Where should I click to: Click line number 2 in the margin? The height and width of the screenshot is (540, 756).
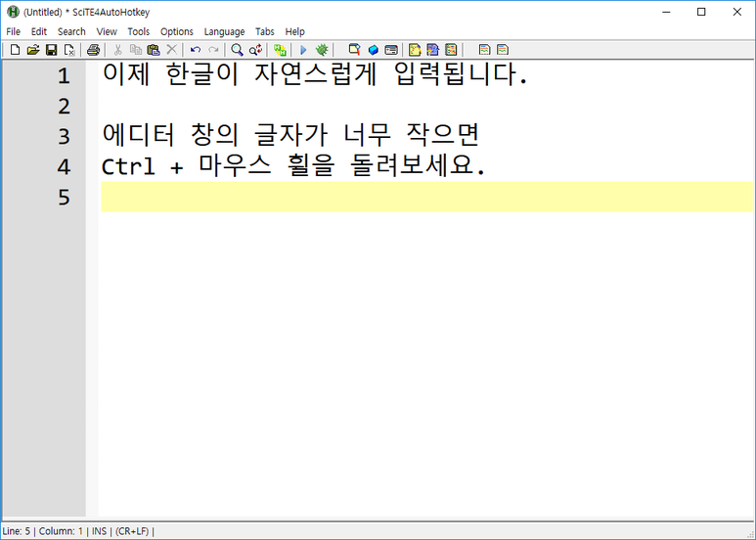tap(65, 106)
